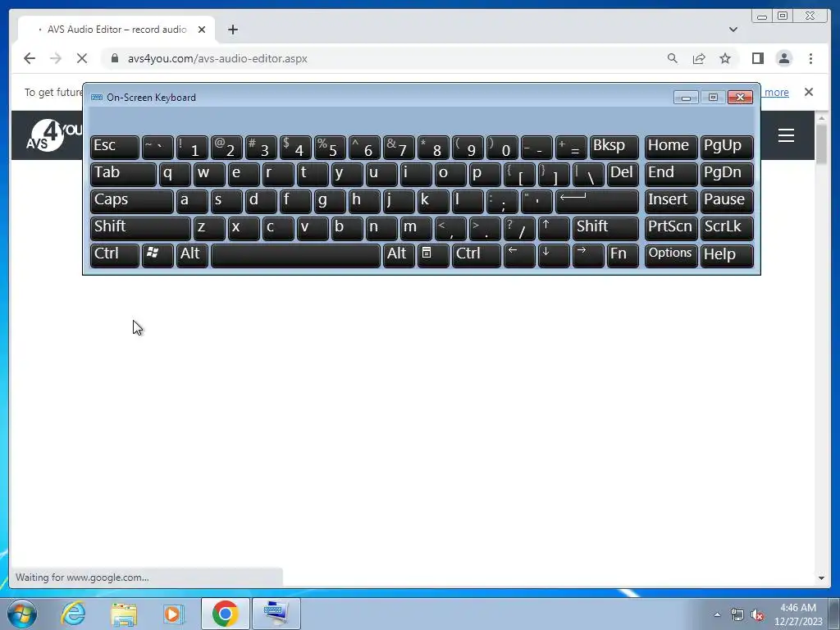
Task: Tap the backslash key
Action: coord(588,174)
